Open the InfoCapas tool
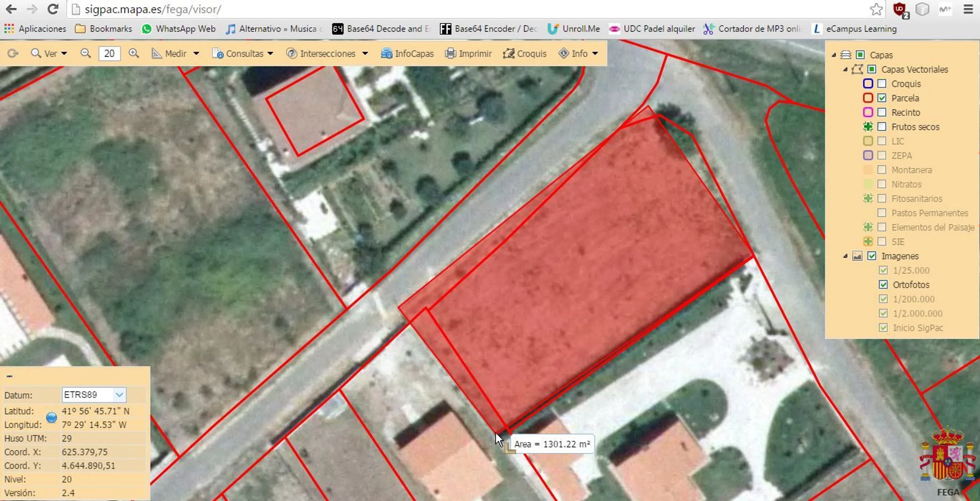This screenshot has width=980, height=501. pyautogui.click(x=407, y=53)
